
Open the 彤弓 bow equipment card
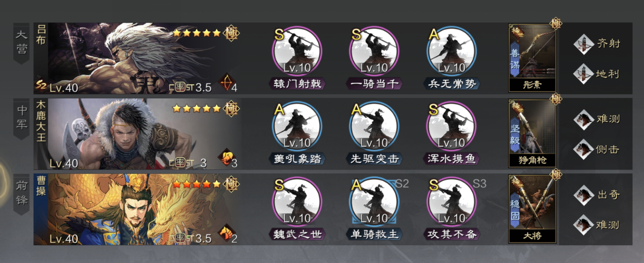pyautogui.click(x=532, y=58)
